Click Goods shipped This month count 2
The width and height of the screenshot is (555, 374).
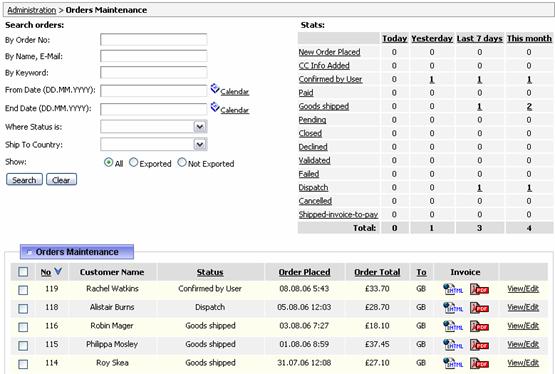pos(529,106)
